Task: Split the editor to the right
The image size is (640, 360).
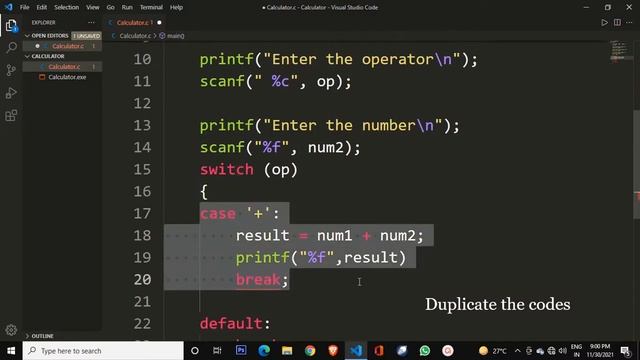Action: click(617, 22)
